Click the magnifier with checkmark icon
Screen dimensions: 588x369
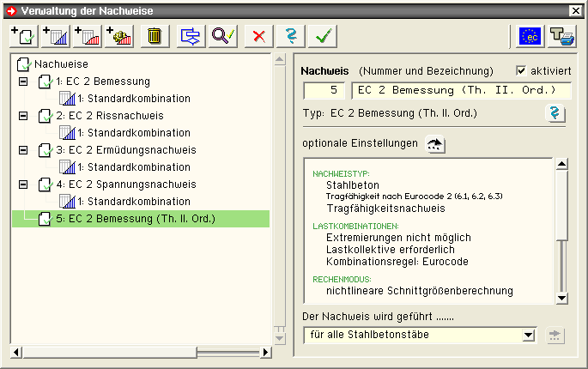pos(223,36)
